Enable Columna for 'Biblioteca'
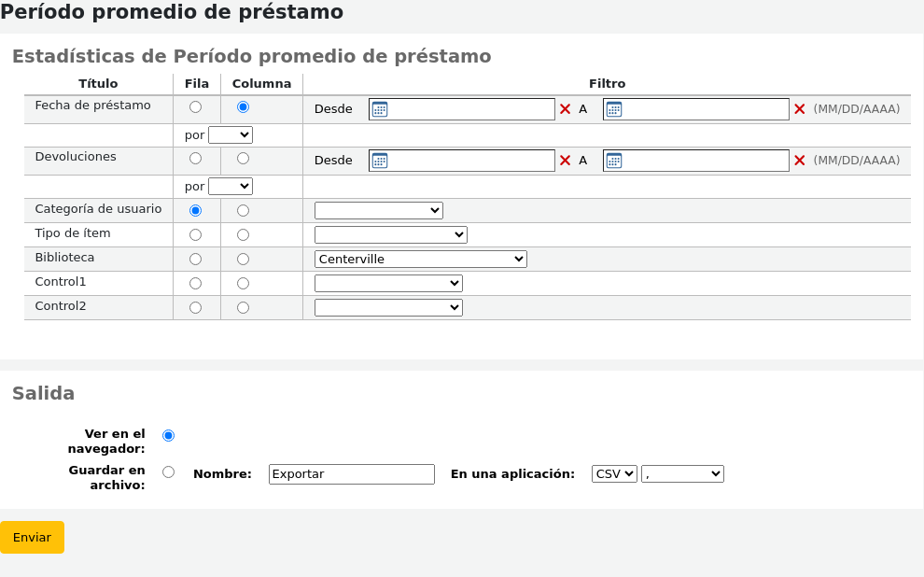 pyautogui.click(x=243, y=259)
